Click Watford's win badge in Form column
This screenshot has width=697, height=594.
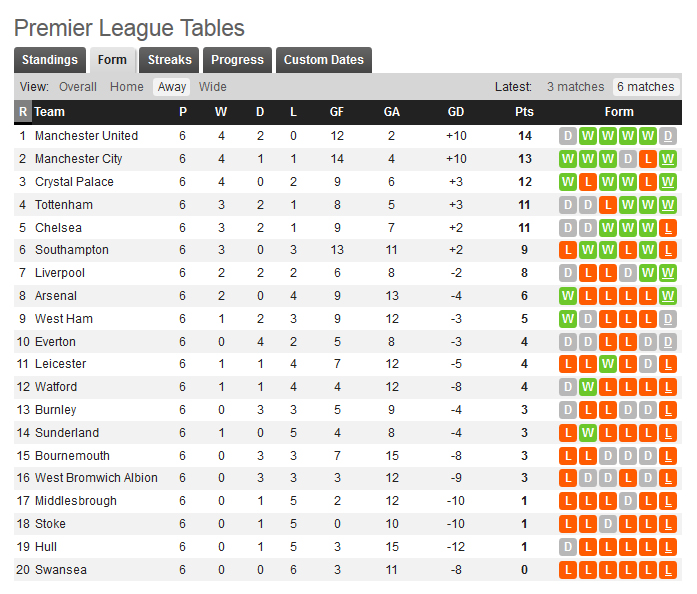pos(588,387)
